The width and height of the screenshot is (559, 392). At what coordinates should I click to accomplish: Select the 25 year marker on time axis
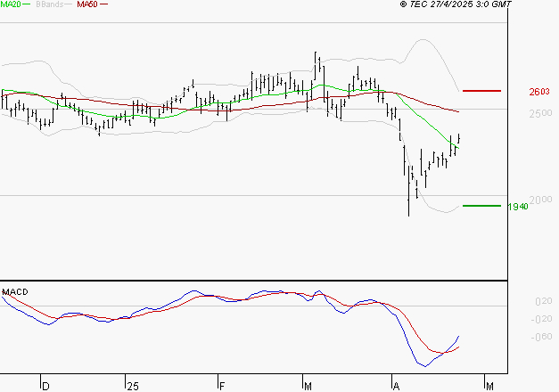tap(132, 386)
